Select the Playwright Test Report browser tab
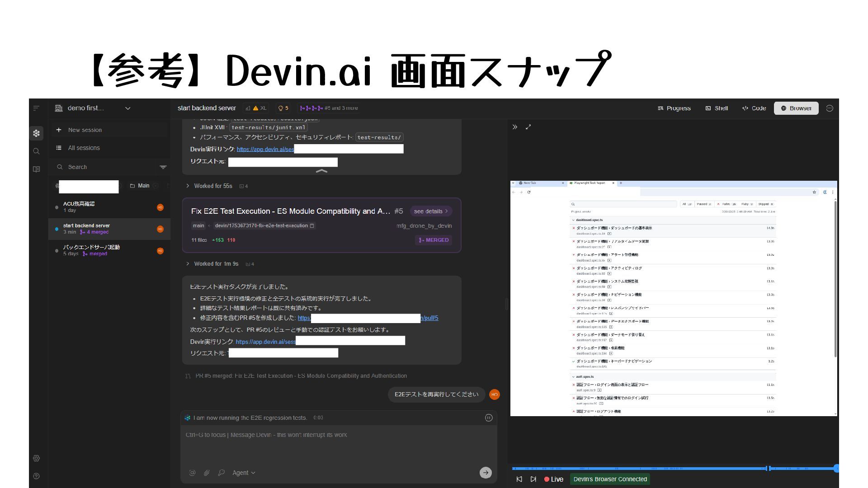This screenshot has width=868, height=488. click(x=591, y=183)
